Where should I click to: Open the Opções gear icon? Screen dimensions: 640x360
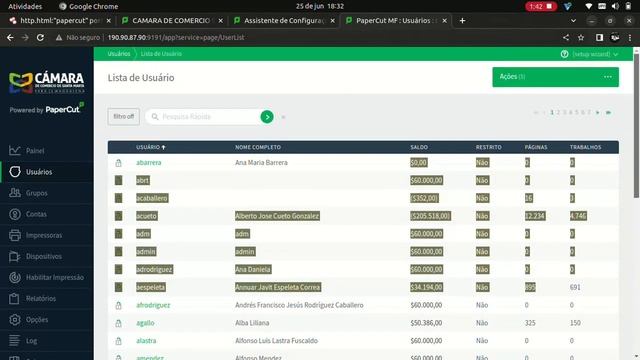(15, 320)
